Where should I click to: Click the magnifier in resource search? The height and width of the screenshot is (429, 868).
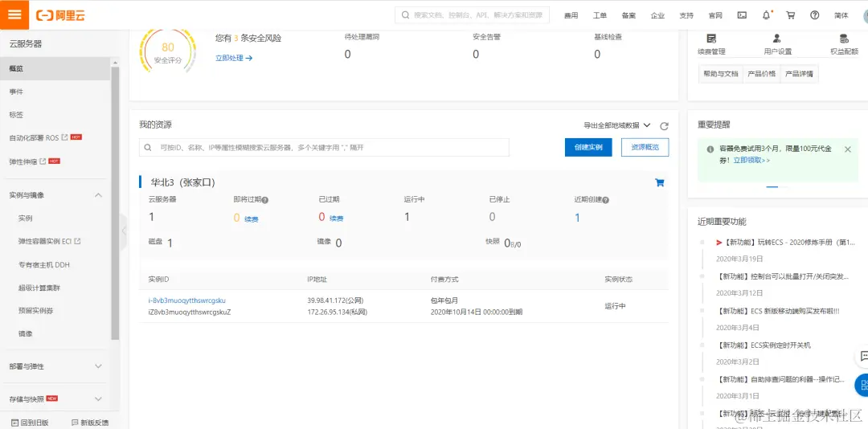148,148
